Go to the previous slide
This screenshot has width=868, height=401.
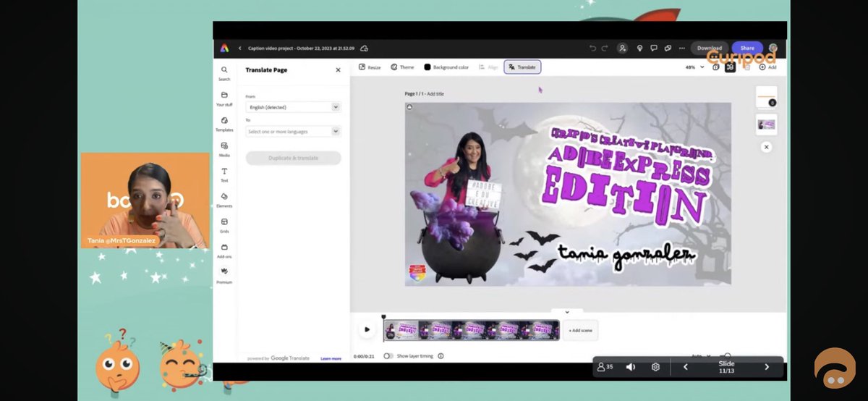tap(685, 367)
